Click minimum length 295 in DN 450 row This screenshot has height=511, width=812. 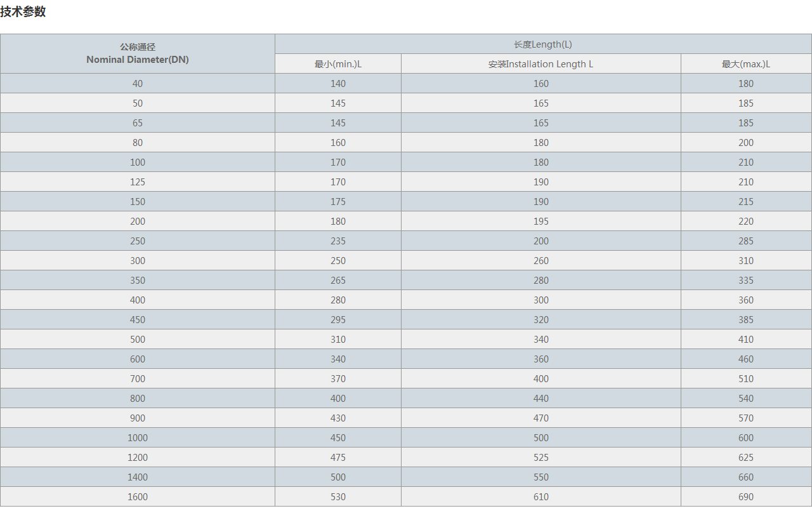click(338, 320)
